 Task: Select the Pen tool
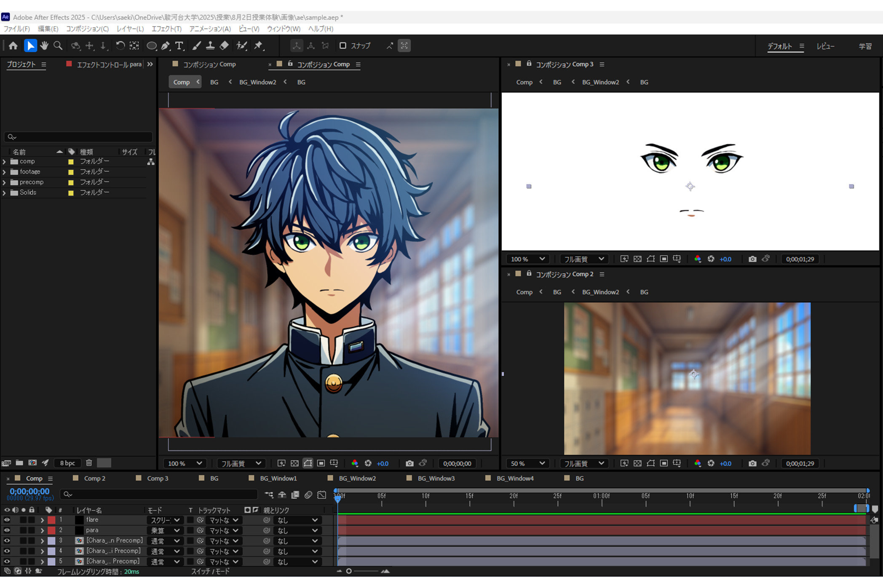click(166, 45)
